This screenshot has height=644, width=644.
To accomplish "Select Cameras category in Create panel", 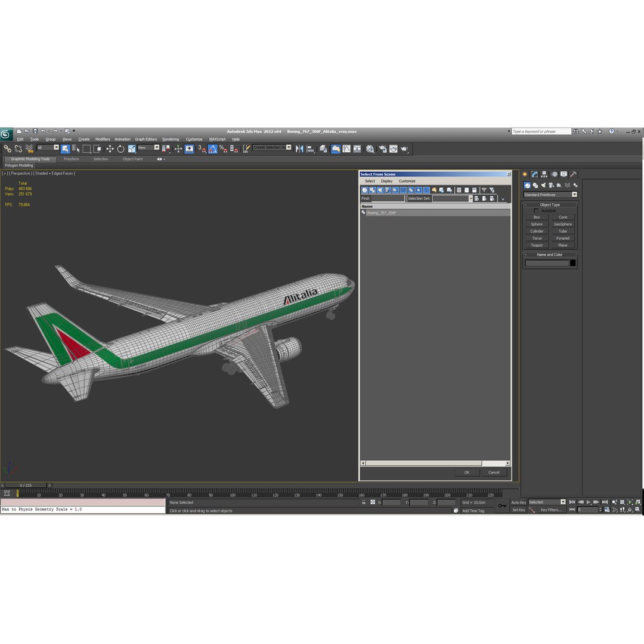I will (x=551, y=185).
